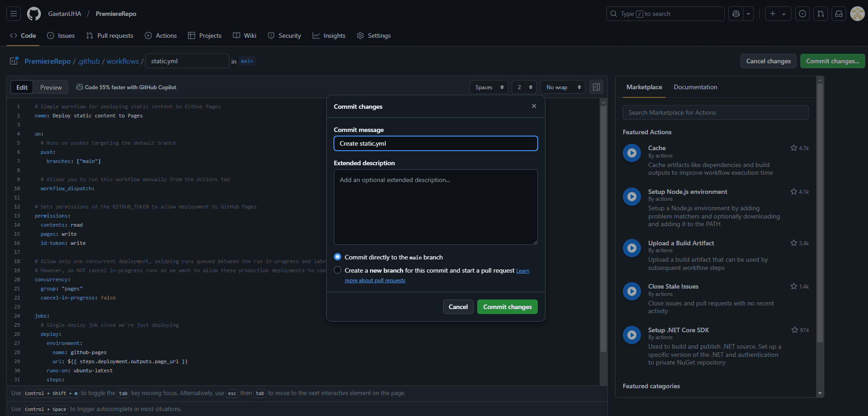Open the Copilot chat icon

[x=736, y=14]
